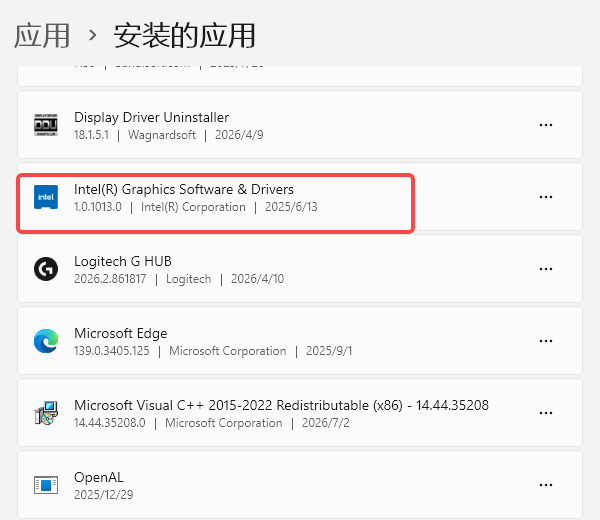
Task: Select the Display Driver Uninstaller name
Action: tap(152, 117)
